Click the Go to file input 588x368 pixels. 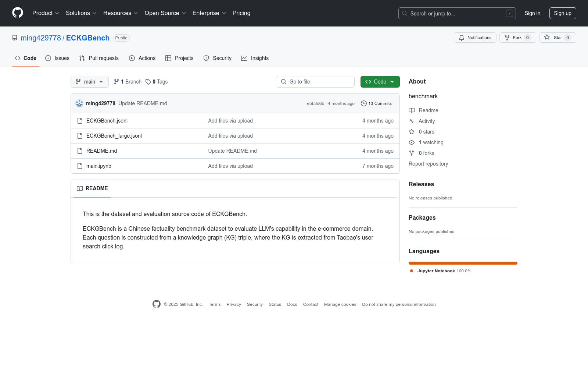315,82
